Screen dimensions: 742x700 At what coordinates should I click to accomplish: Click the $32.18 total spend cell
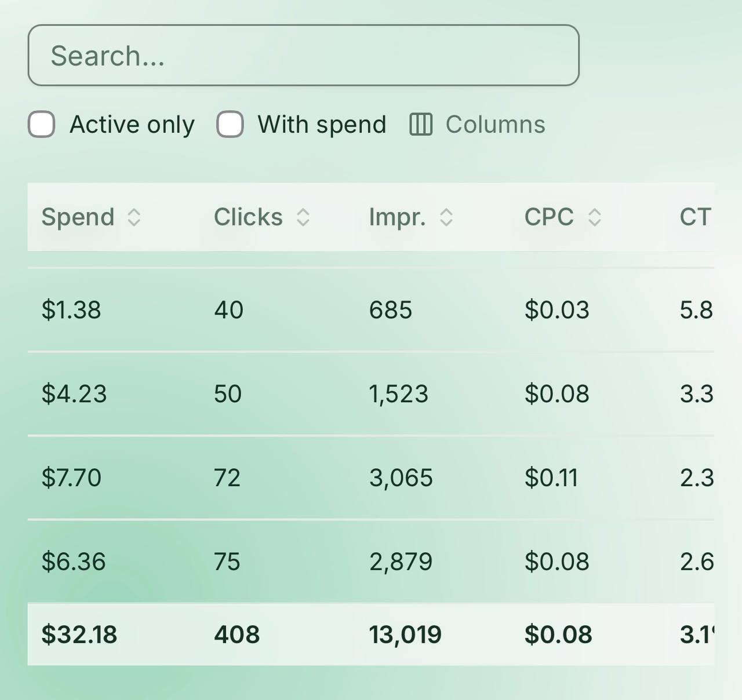(79, 635)
